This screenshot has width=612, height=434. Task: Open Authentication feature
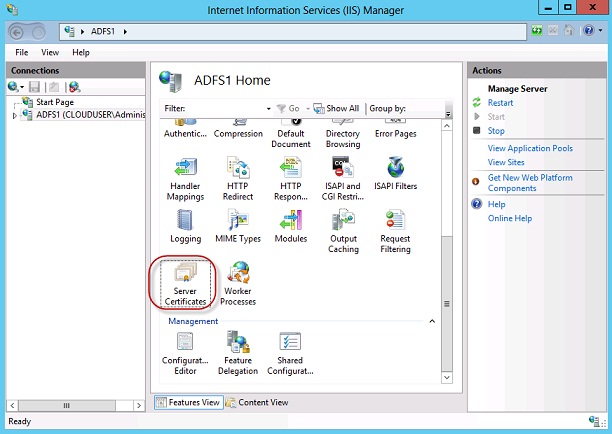click(x=185, y=129)
